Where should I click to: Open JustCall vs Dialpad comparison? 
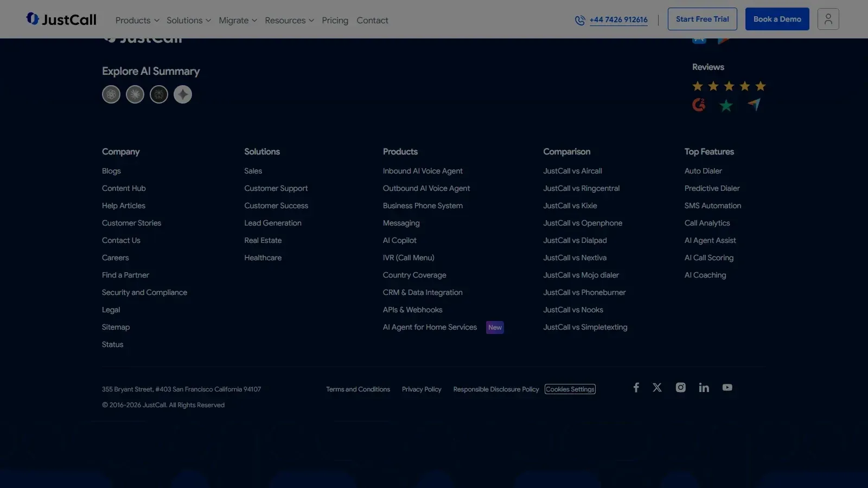575,240
